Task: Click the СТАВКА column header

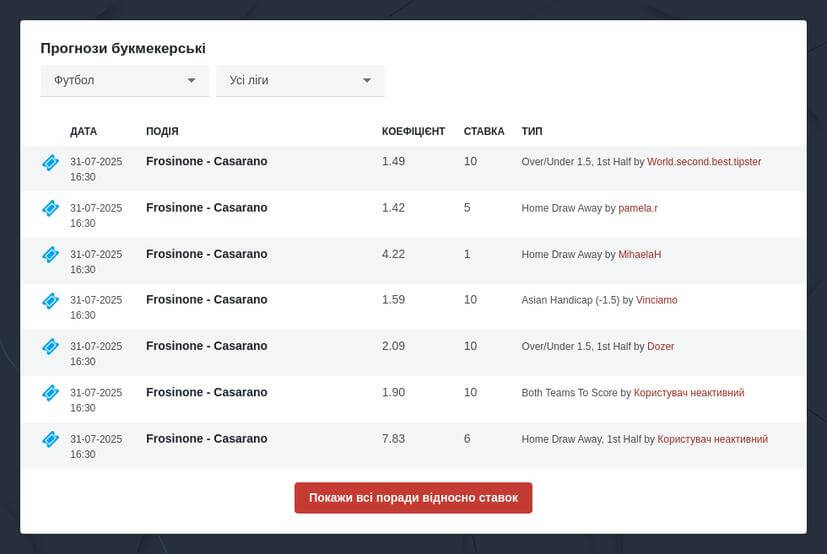Action: coord(484,131)
